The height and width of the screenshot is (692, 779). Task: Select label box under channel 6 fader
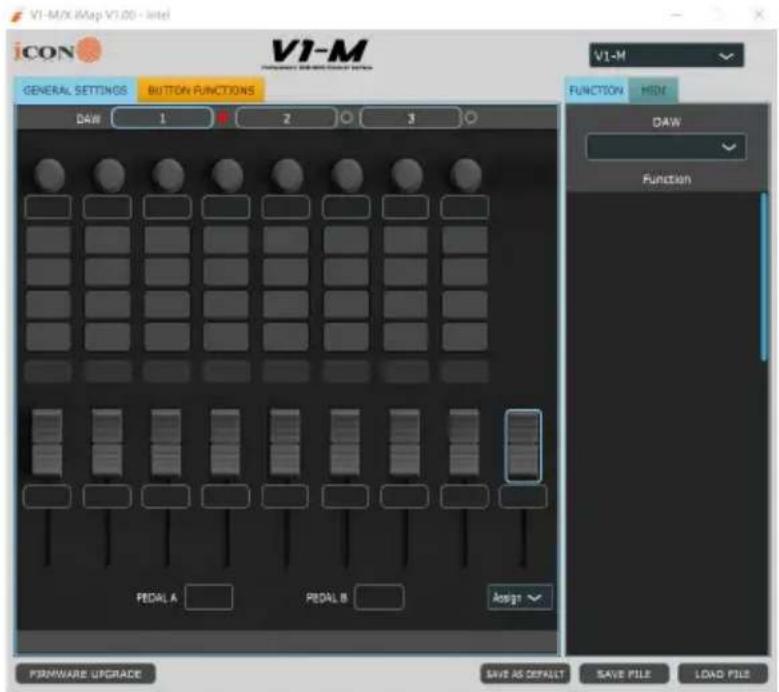[x=345, y=496]
